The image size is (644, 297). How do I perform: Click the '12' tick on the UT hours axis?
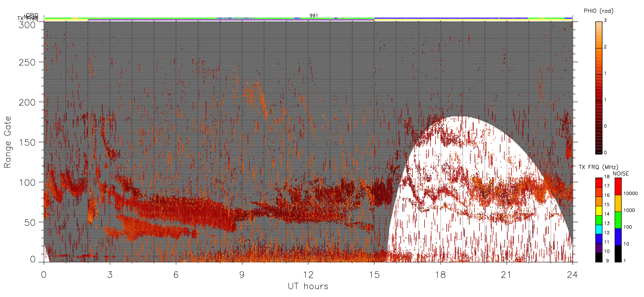308,274
